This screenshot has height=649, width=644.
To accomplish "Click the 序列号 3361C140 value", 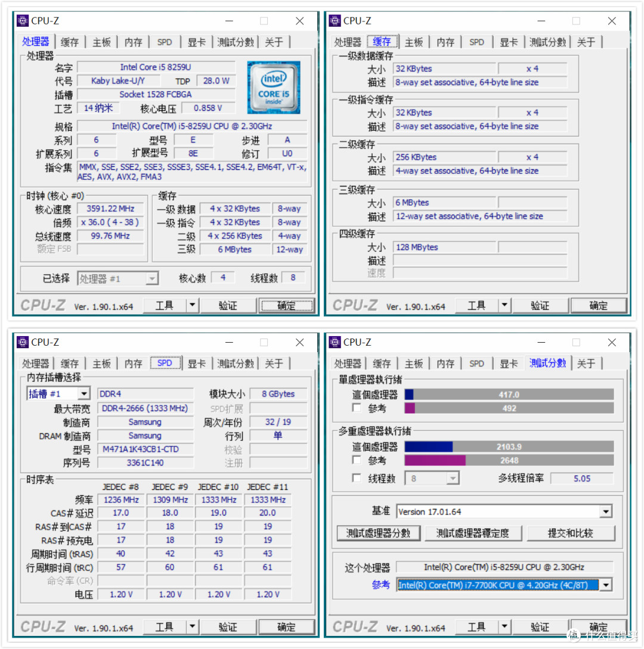I will [x=145, y=462].
